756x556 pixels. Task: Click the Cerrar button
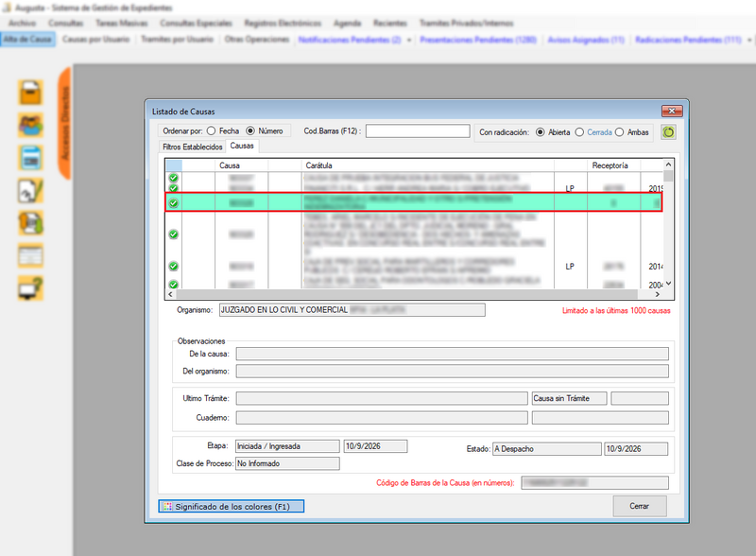640,506
